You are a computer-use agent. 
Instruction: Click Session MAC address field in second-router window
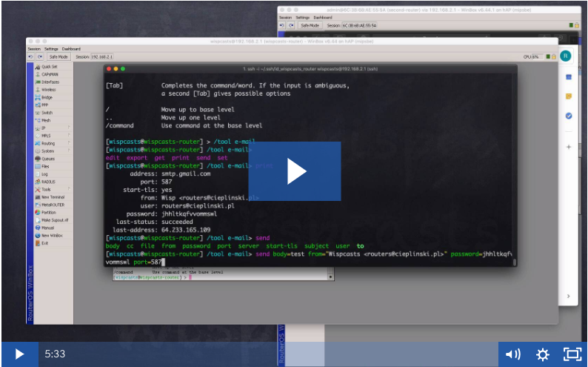tap(359, 25)
